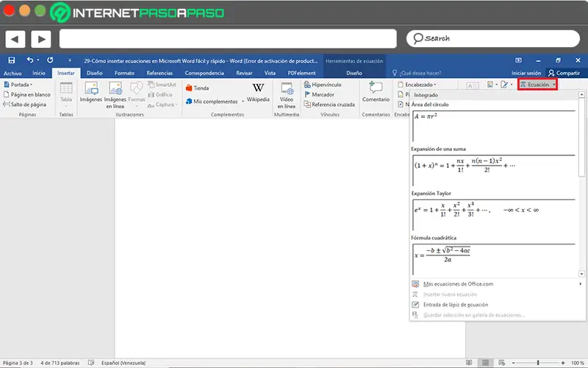Open the PDFelement tab
Viewport: 588px width, 368px height.
click(x=301, y=73)
